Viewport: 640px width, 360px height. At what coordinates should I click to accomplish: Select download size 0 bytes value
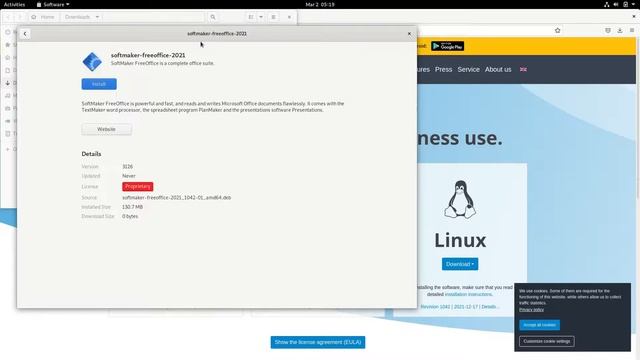pos(130,216)
